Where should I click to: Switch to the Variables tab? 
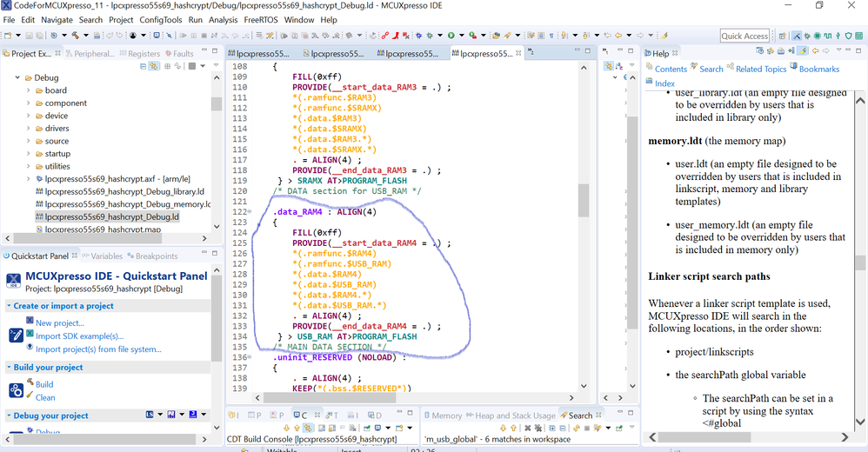[x=102, y=256]
